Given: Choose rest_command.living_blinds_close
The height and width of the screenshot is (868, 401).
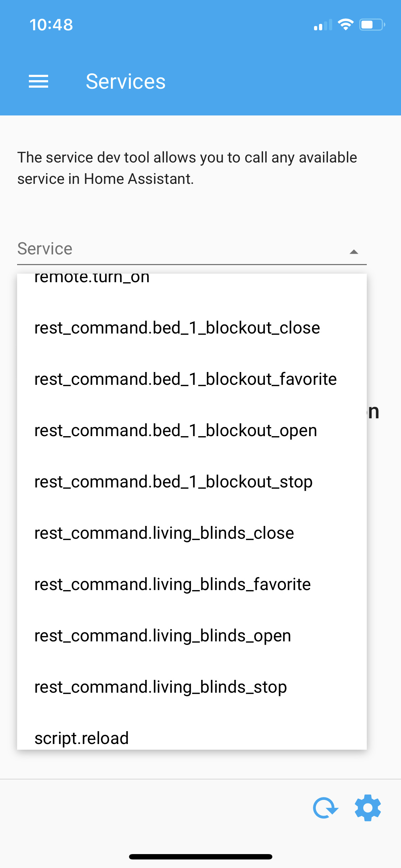Looking at the screenshot, I should pos(192,533).
